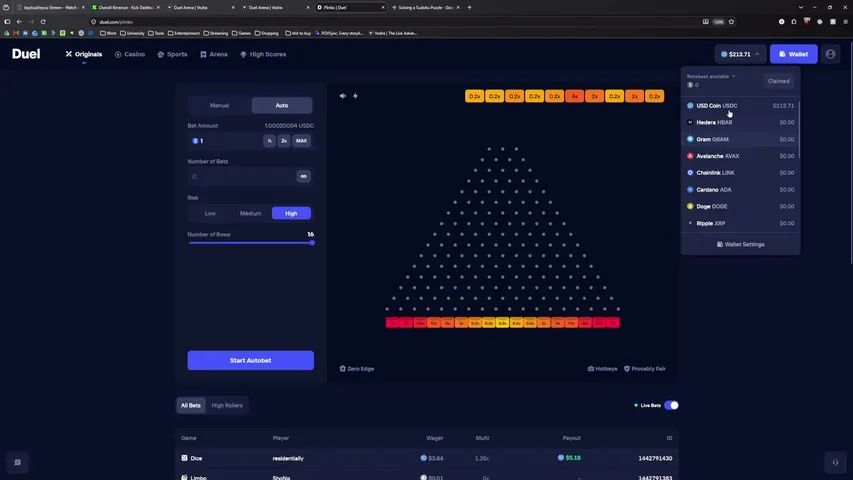Select High risk option
Image resolution: width=853 pixels, height=480 pixels.
pyautogui.click(x=291, y=213)
